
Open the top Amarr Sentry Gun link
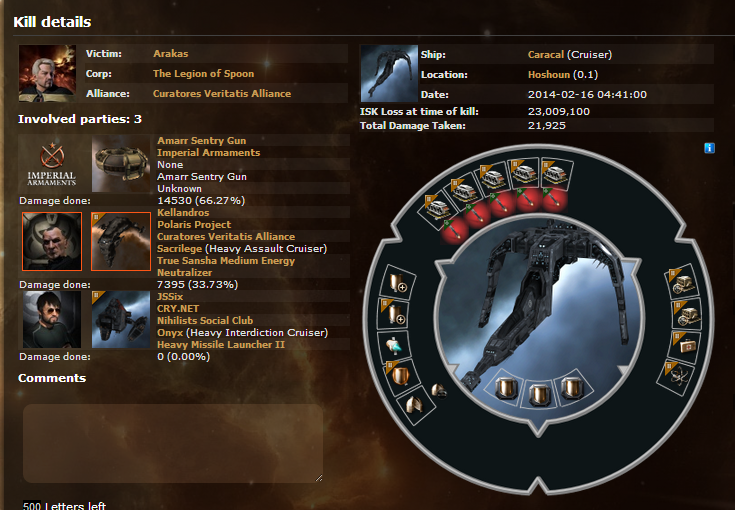click(202, 140)
